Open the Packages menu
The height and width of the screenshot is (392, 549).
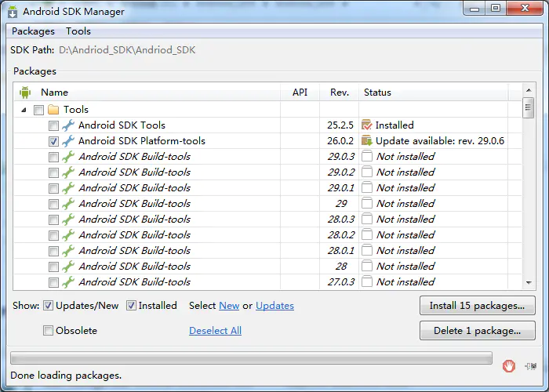(x=33, y=31)
